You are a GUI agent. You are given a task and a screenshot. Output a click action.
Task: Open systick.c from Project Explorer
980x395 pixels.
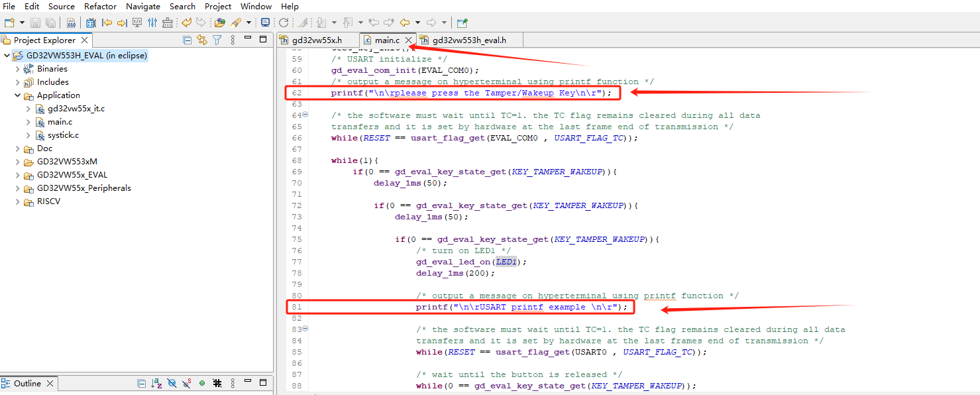[x=63, y=135]
